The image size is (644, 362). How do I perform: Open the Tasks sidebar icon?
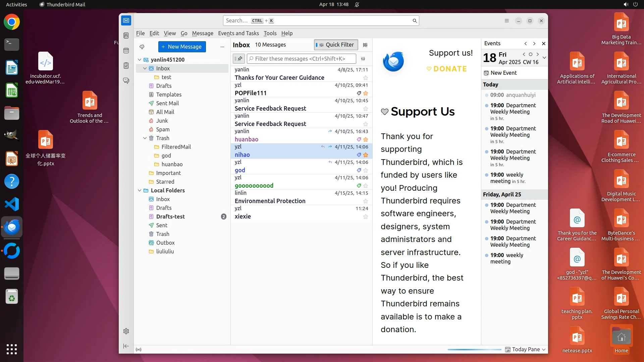(x=126, y=66)
